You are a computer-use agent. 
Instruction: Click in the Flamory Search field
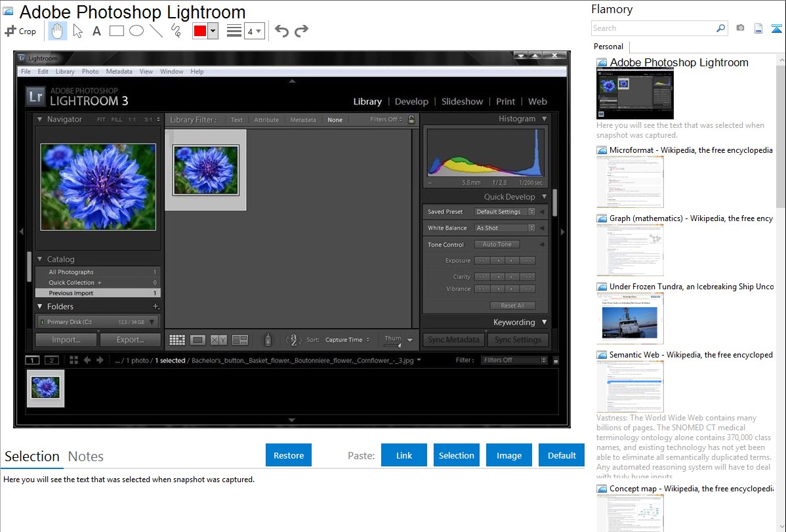[x=653, y=28]
